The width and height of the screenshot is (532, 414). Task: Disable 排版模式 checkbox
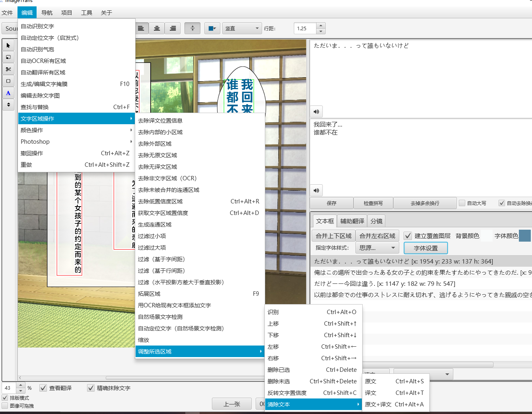pos(5,398)
